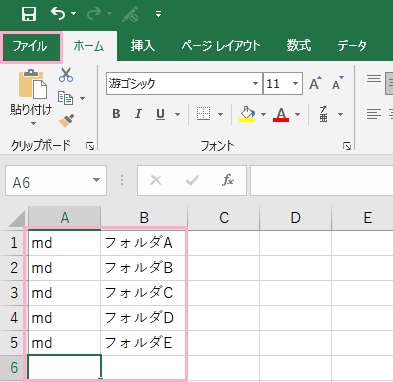
Task: Open the フォント dialog launcher
Action: pos(347,146)
